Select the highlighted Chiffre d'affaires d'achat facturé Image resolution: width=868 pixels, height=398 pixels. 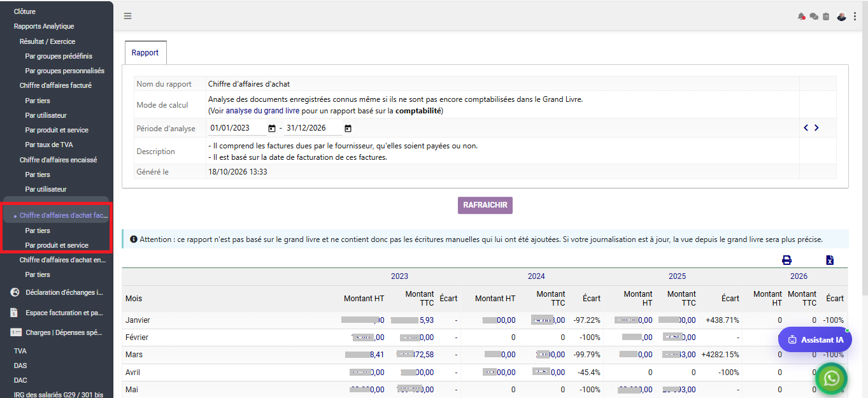(x=64, y=215)
